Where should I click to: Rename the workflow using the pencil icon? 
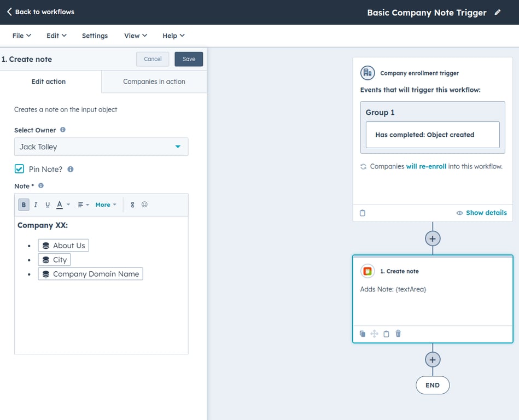pyautogui.click(x=498, y=12)
